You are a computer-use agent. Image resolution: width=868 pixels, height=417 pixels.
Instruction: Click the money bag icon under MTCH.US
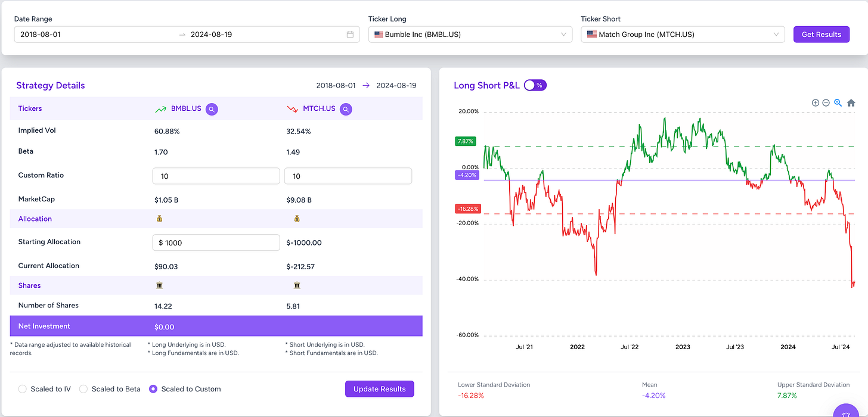pyautogui.click(x=297, y=219)
